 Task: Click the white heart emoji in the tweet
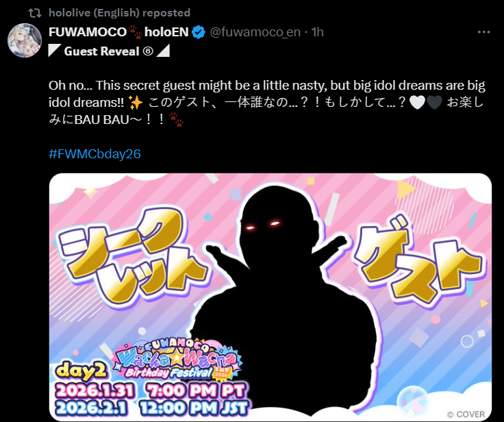417,103
